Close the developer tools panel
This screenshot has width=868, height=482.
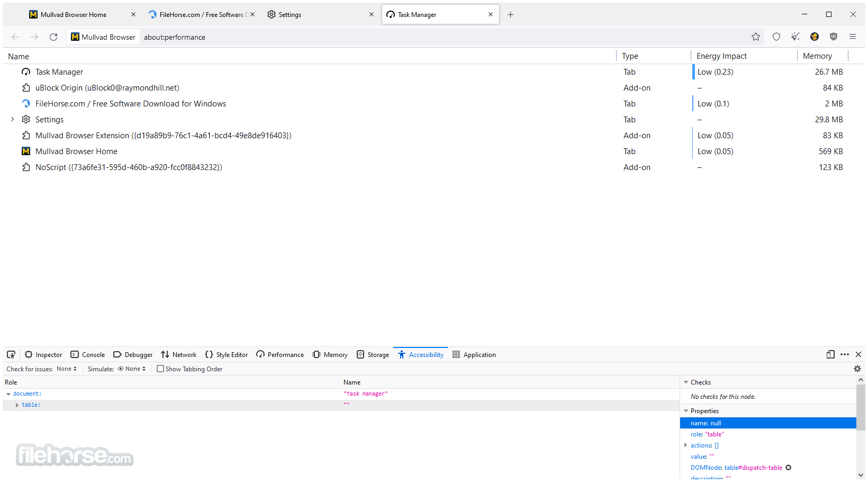coord(858,355)
